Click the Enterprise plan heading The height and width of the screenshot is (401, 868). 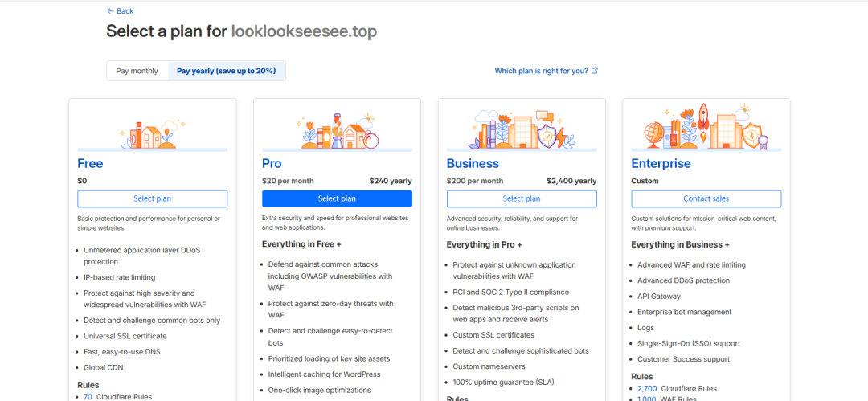click(x=661, y=163)
